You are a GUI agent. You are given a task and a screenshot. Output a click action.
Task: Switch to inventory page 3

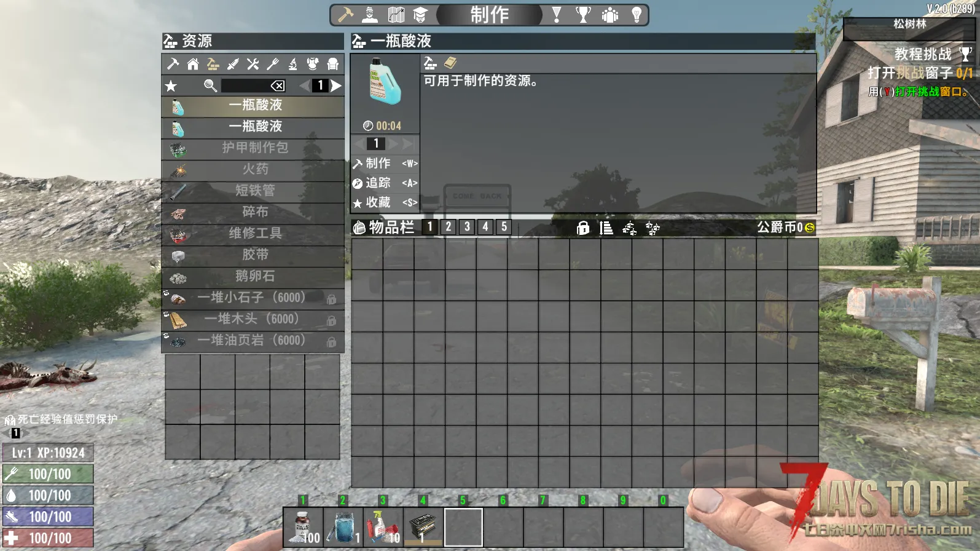coord(467,227)
